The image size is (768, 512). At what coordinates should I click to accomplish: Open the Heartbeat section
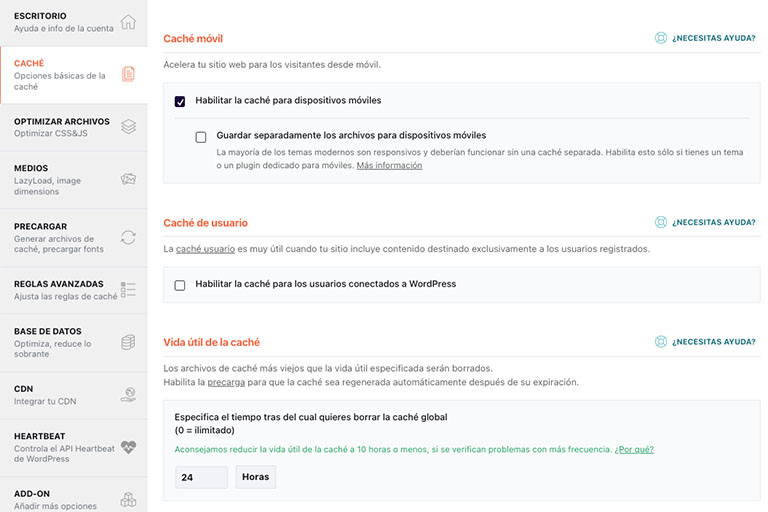[74, 447]
